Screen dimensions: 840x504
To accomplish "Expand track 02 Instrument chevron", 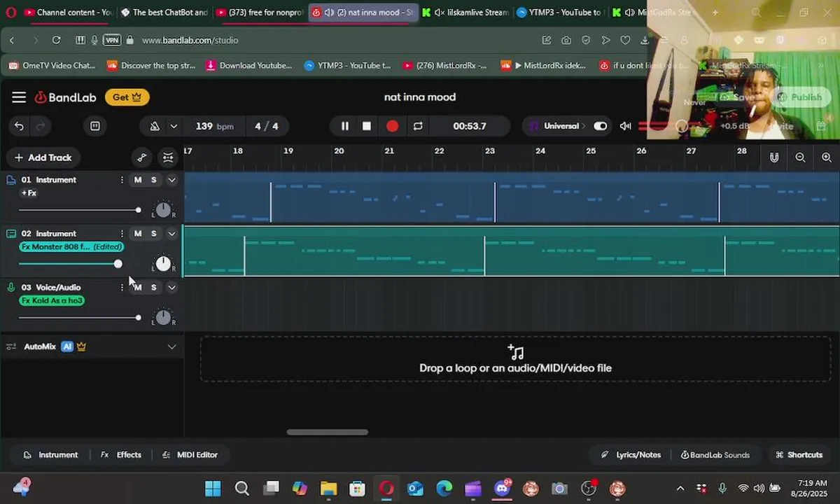I will coord(171,234).
